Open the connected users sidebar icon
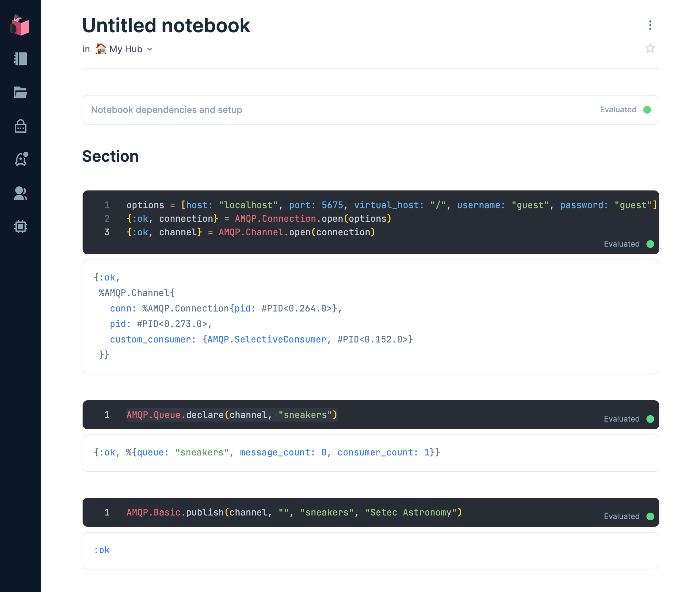700x592 pixels. point(20,193)
